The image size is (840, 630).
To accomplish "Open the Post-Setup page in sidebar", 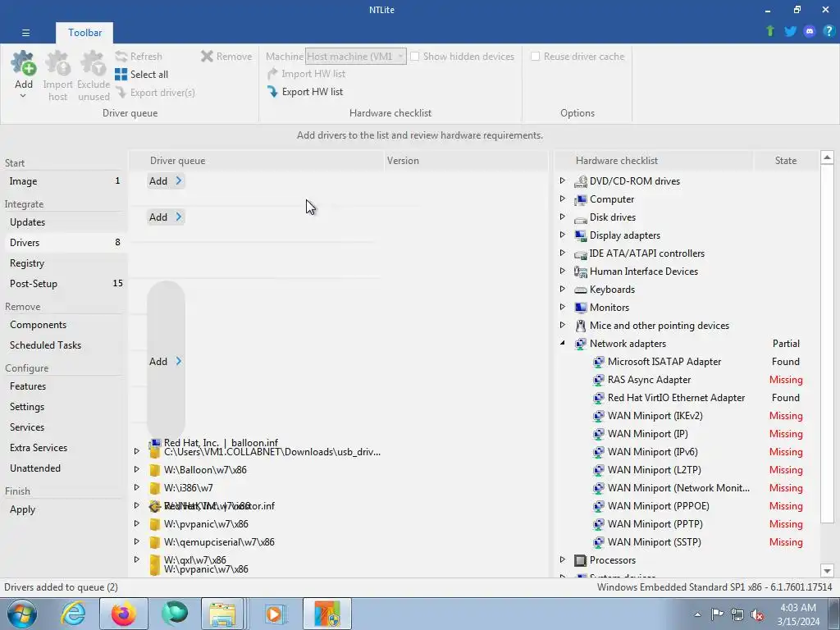I will [64, 283].
